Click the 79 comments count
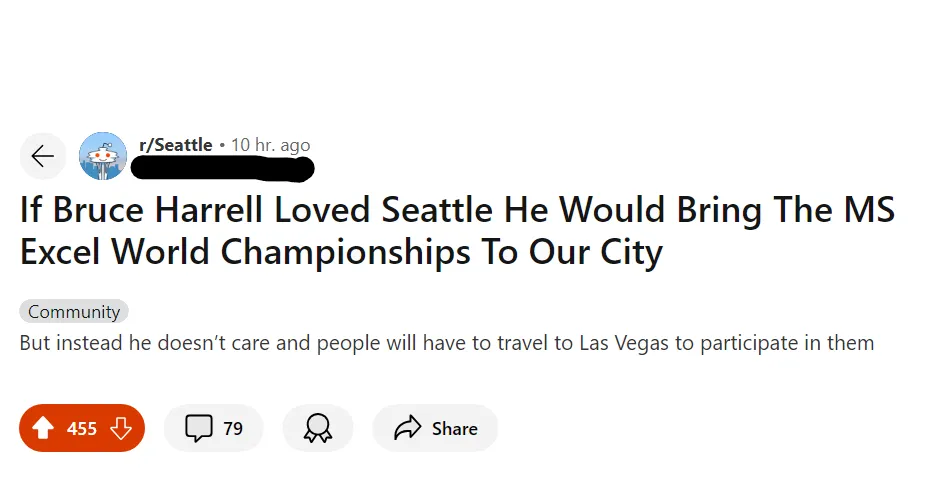The width and height of the screenshot is (942, 496). [233, 429]
